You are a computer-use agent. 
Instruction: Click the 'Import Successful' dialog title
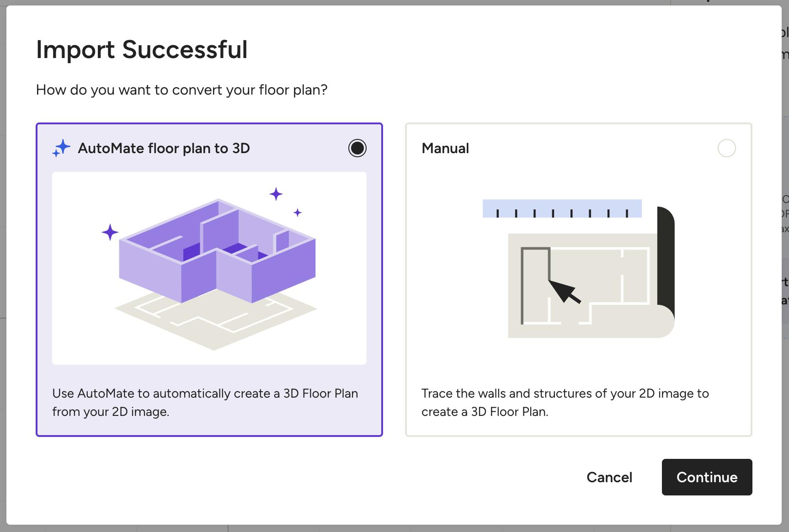(x=142, y=49)
